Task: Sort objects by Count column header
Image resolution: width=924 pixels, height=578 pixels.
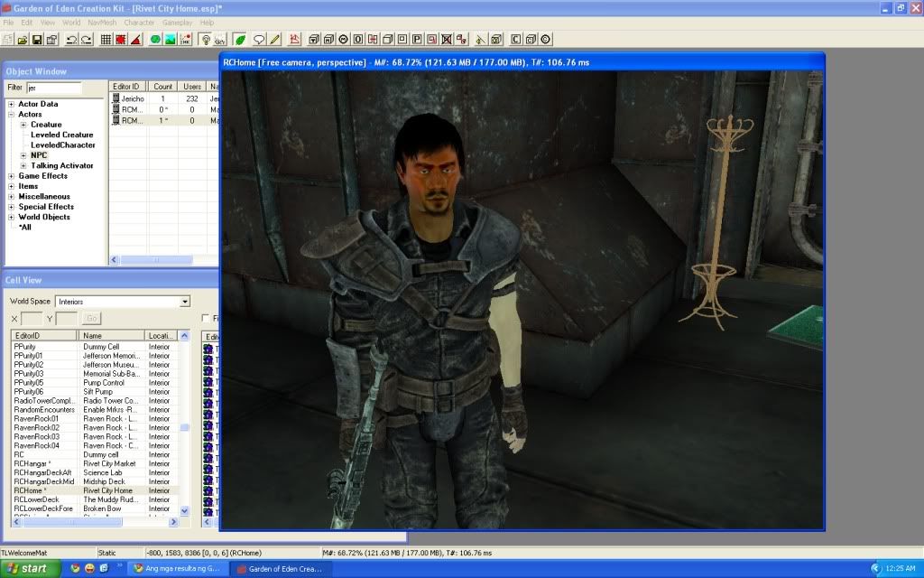Action: click(x=162, y=86)
